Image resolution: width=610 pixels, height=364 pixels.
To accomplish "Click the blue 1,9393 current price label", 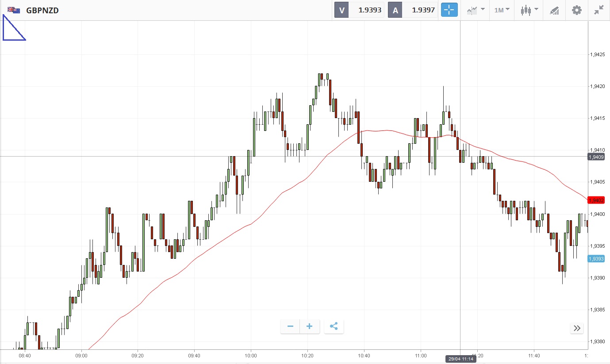I will (595, 259).
